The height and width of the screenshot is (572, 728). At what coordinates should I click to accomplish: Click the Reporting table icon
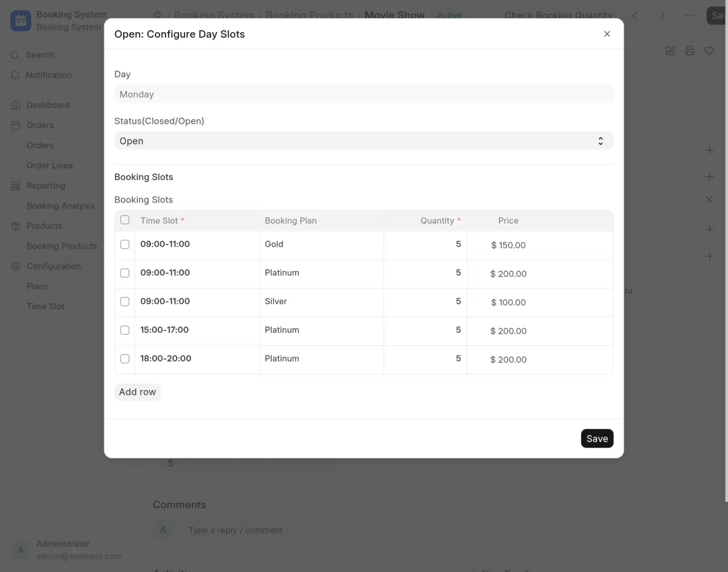click(x=16, y=186)
